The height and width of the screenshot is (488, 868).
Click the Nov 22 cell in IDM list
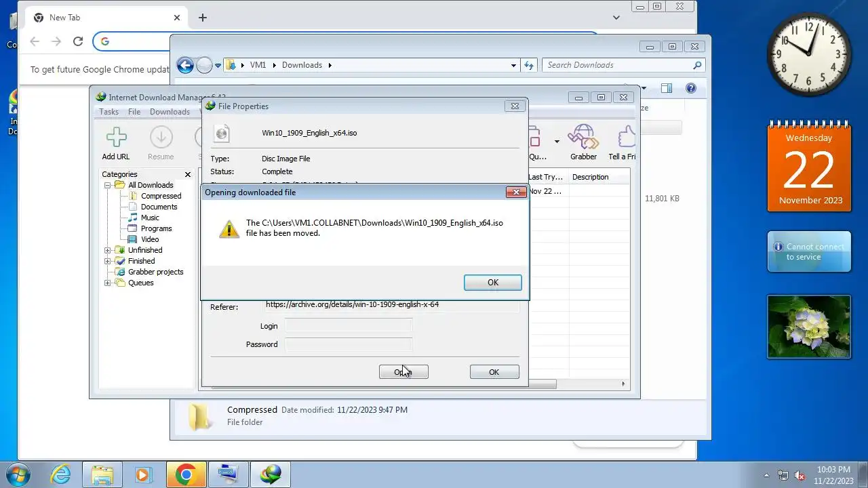(546, 191)
